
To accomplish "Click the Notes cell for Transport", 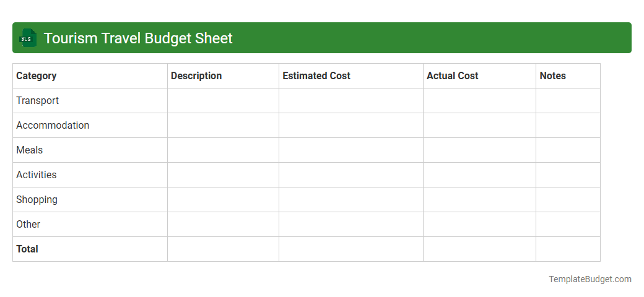I will 568,100.
